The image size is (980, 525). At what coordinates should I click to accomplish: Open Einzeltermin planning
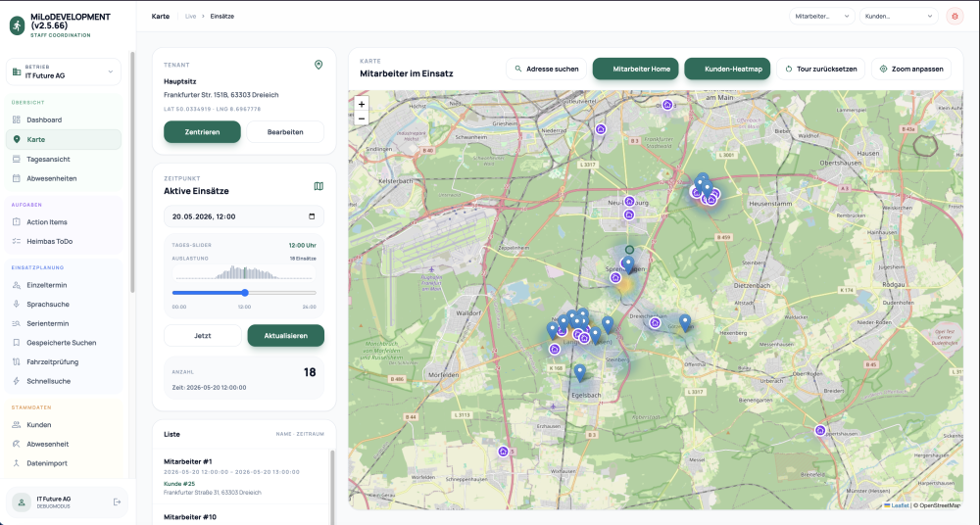tap(64, 285)
